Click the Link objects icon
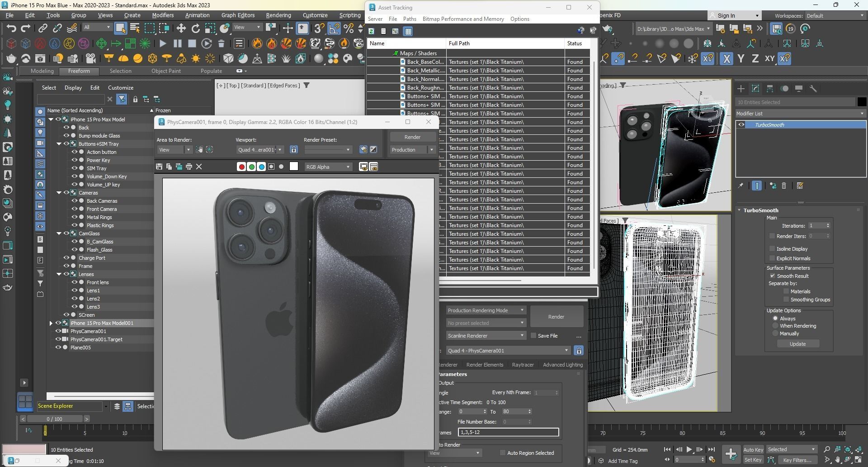 point(42,29)
